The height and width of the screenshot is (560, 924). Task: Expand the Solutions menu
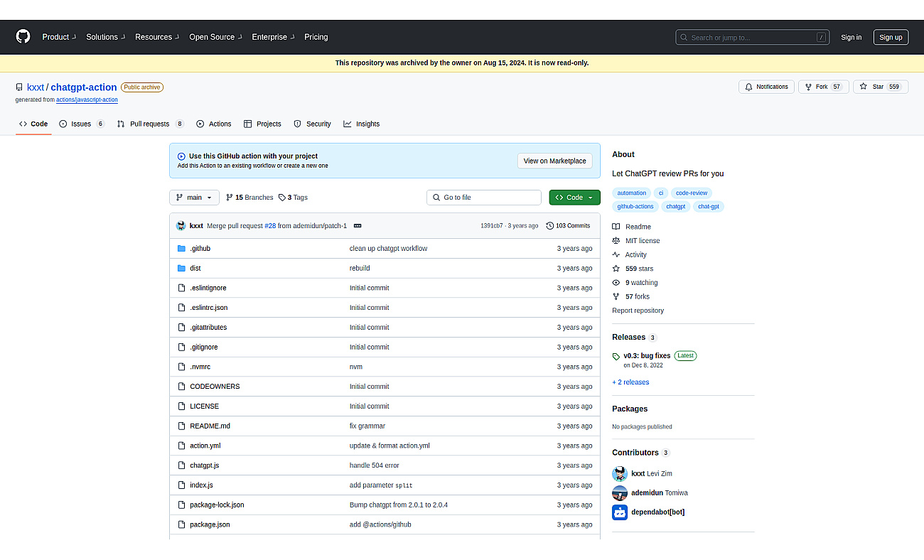click(x=105, y=37)
